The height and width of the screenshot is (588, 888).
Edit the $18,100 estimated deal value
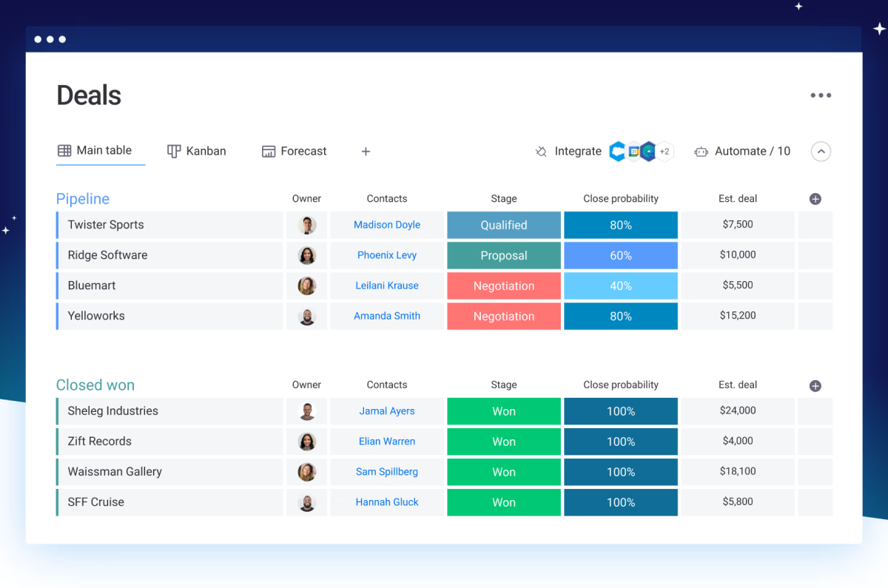tap(738, 472)
